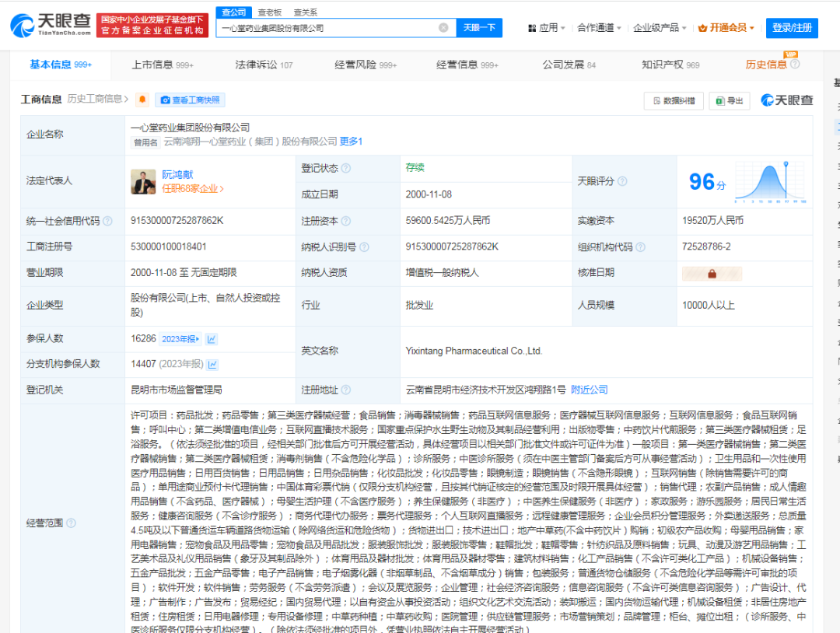The image size is (840, 633).
Task: Click the 96分 score distribution chart
Action: pyautogui.click(x=770, y=182)
